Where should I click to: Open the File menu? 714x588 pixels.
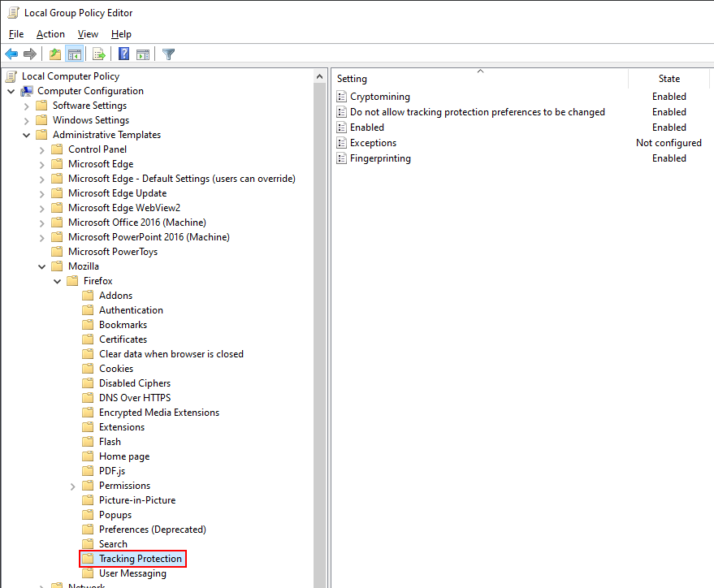(16, 34)
